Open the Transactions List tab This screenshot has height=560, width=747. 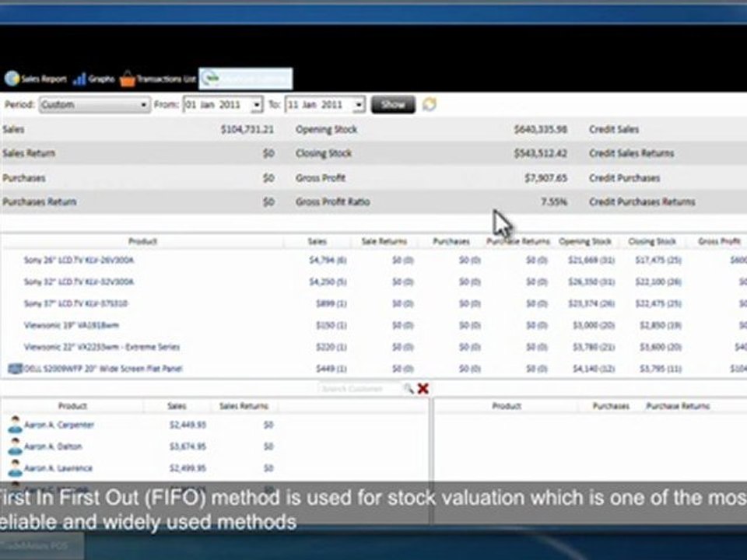(158, 79)
